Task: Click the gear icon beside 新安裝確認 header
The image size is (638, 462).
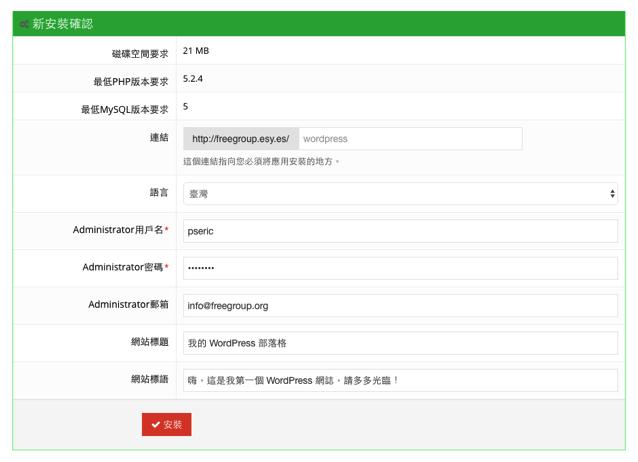Action: point(24,24)
